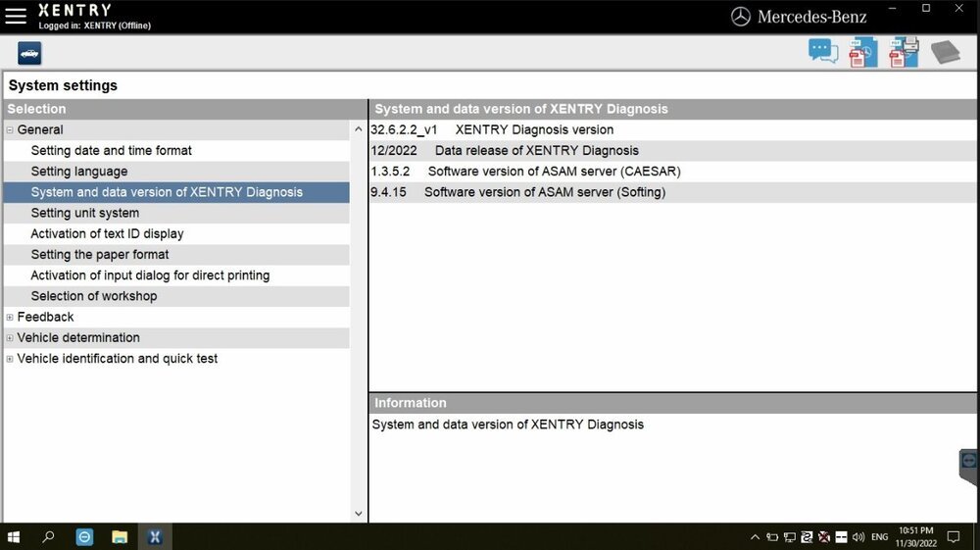Open Setting unit system
Screen dimensions: 980x550
(x=84, y=213)
